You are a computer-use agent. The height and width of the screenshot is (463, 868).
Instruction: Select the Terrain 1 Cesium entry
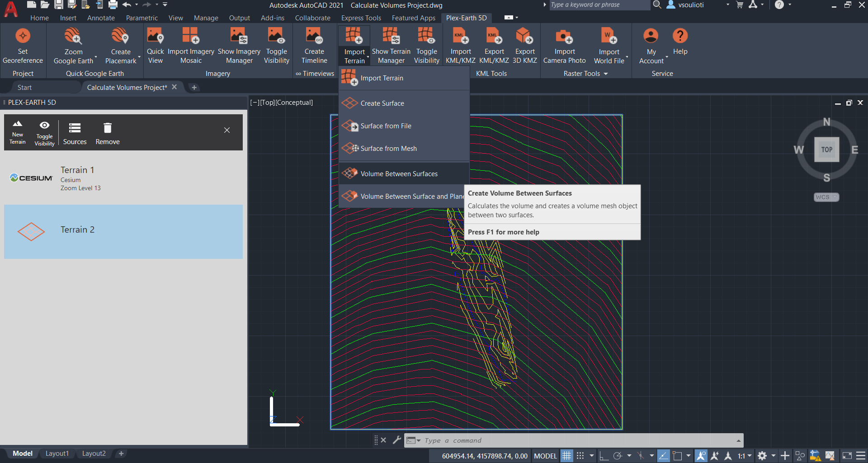click(123, 178)
